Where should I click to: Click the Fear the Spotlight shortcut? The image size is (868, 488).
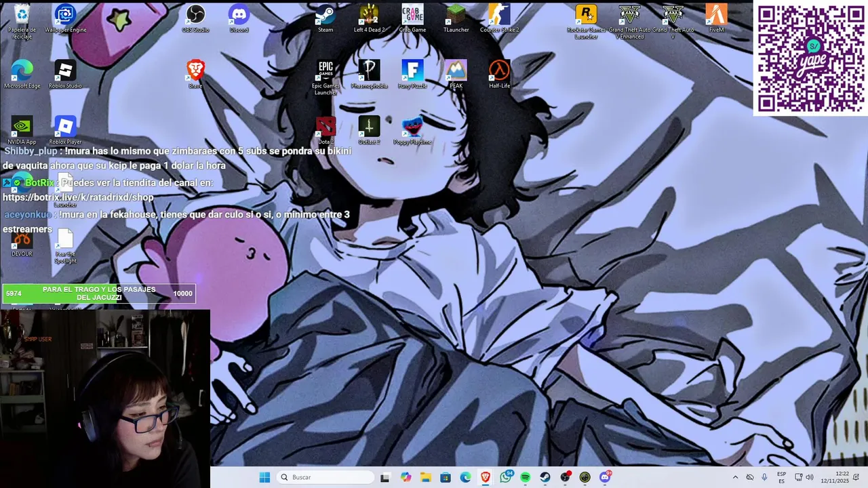click(x=65, y=247)
